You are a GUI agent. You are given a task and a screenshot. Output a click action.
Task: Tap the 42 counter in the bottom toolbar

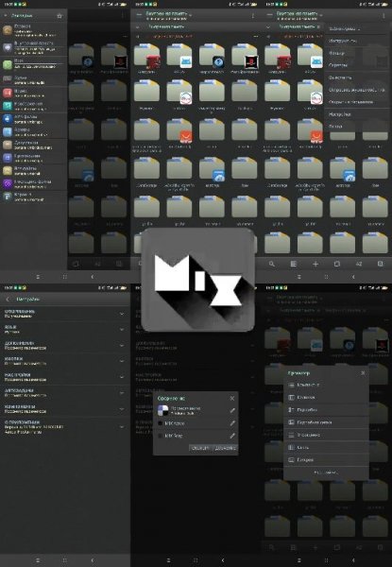coord(359,264)
